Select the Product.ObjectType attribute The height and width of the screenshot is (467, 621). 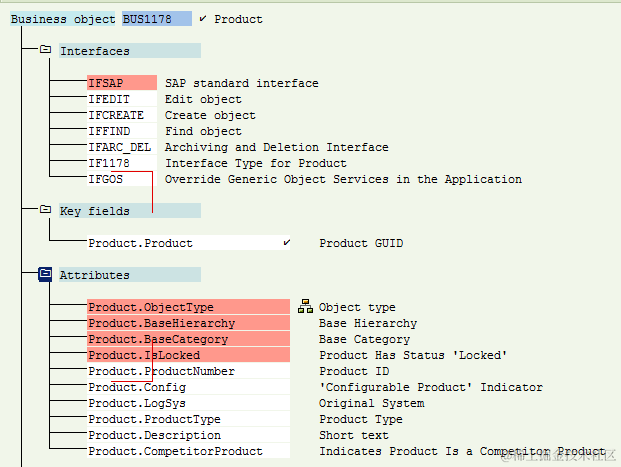[189, 307]
